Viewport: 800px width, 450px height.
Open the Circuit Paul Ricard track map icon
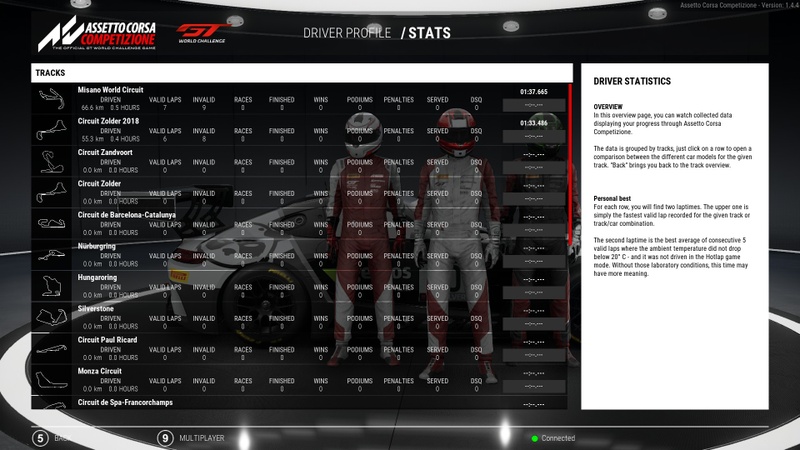point(52,349)
